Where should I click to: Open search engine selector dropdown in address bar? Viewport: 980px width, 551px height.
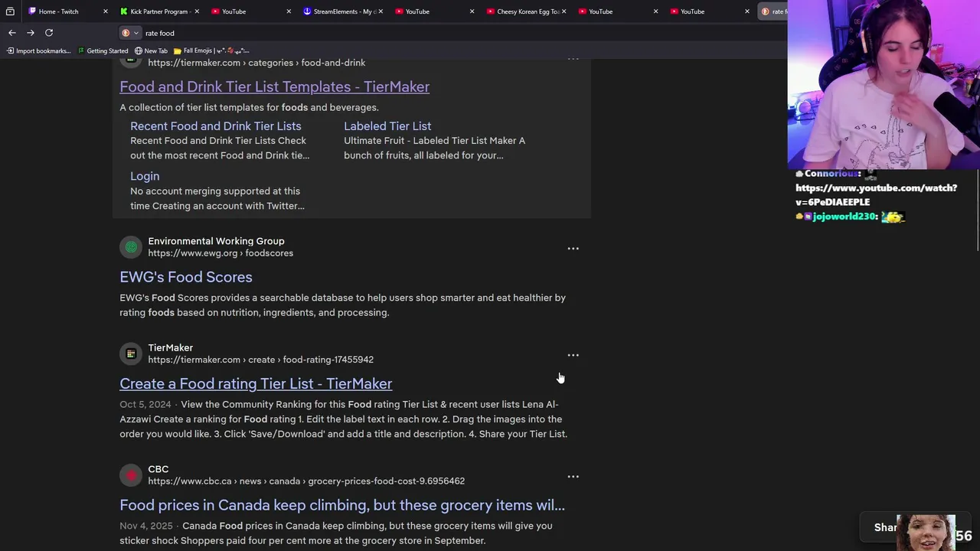tap(130, 33)
